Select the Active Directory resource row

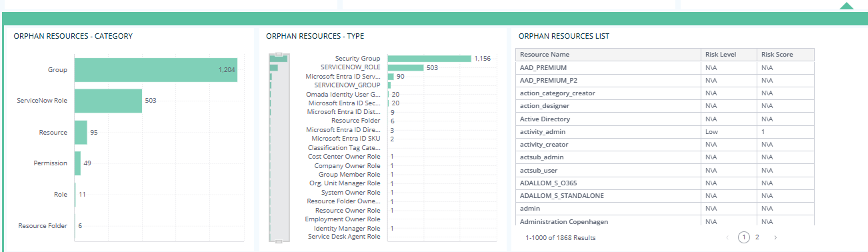click(665, 119)
